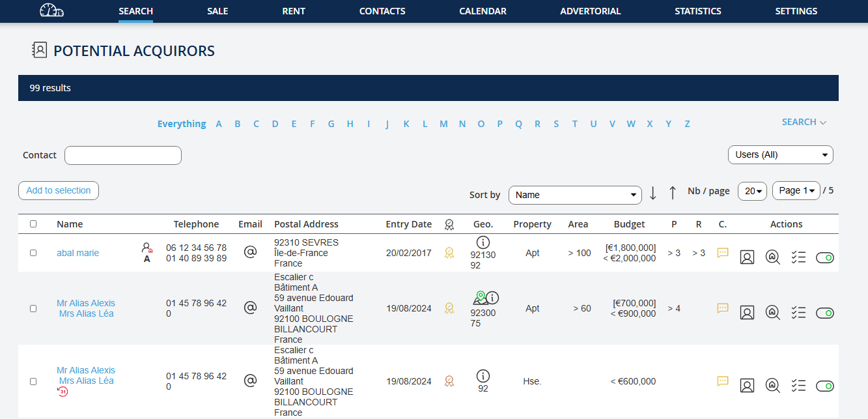
Task: Click the yellow comment icon in abal marie row
Action: (722, 253)
